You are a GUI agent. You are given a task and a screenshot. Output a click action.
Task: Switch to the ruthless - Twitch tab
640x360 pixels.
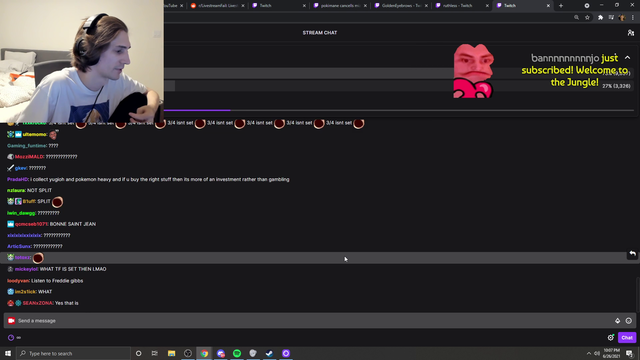pos(462,6)
